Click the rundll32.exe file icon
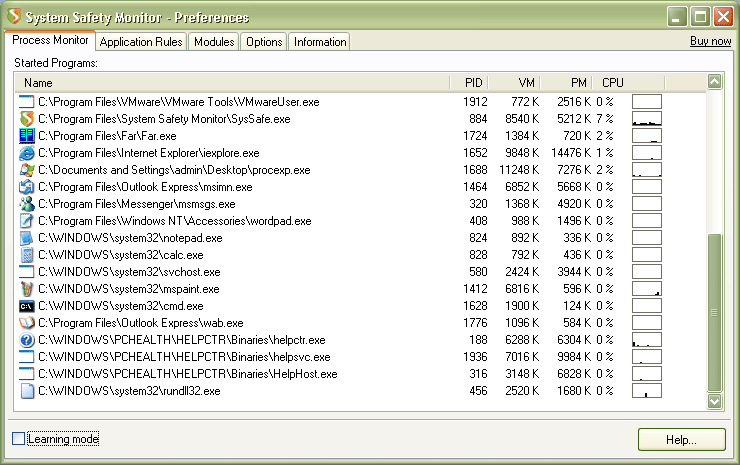 click(x=26, y=390)
